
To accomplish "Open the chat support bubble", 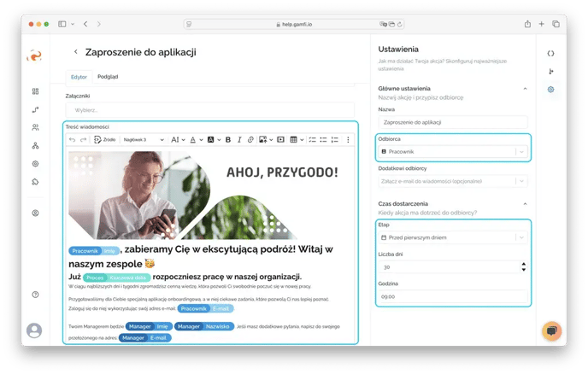I will pyautogui.click(x=551, y=331).
